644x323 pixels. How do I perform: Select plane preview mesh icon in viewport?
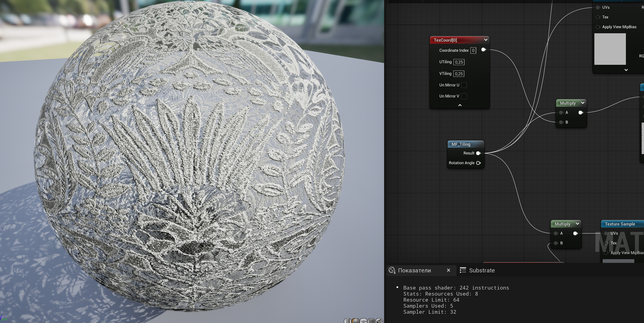363,321
